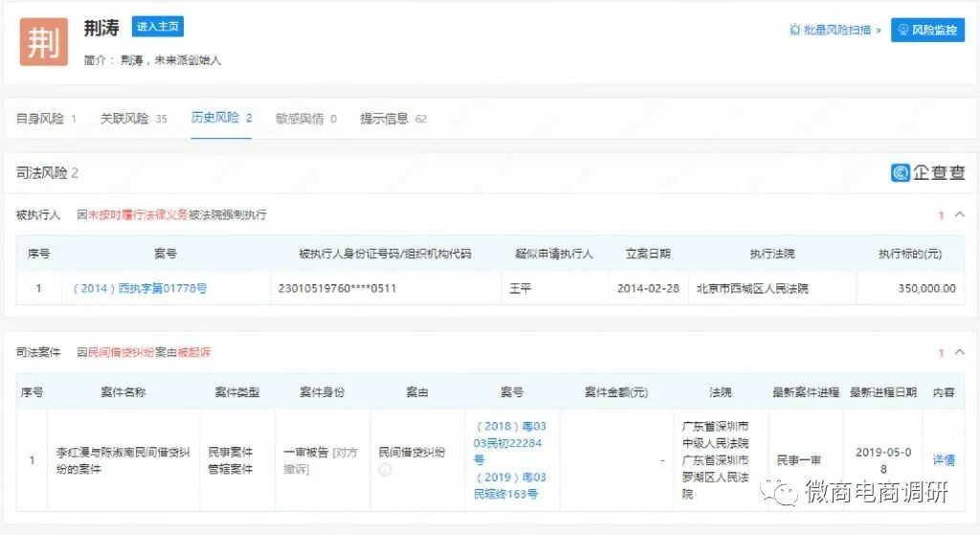Switch to the 自身风险 tab
This screenshot has height=535, width=980.
coord(40,119)
